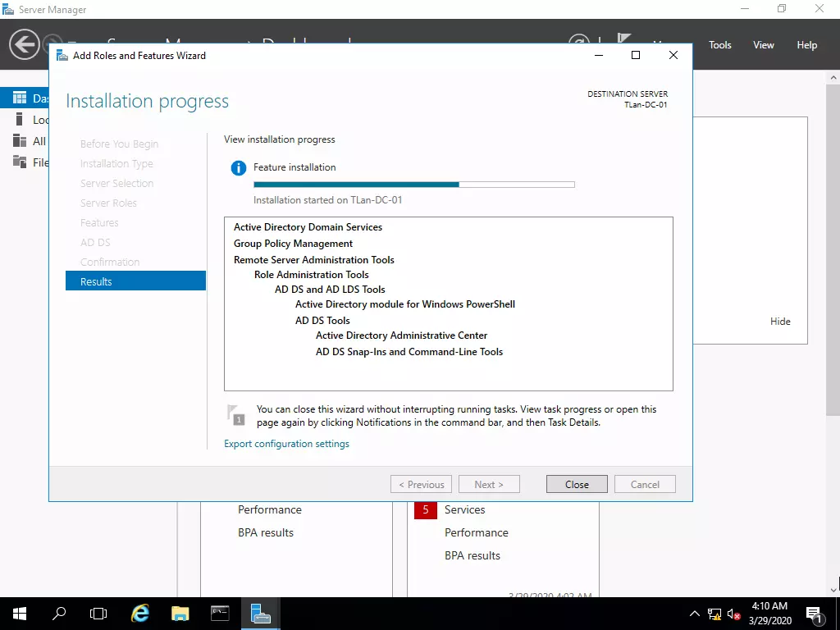The height and width of the screenshot is (630, 840).
Task: Click Server Selection wizard step
Action: point(116,183)
